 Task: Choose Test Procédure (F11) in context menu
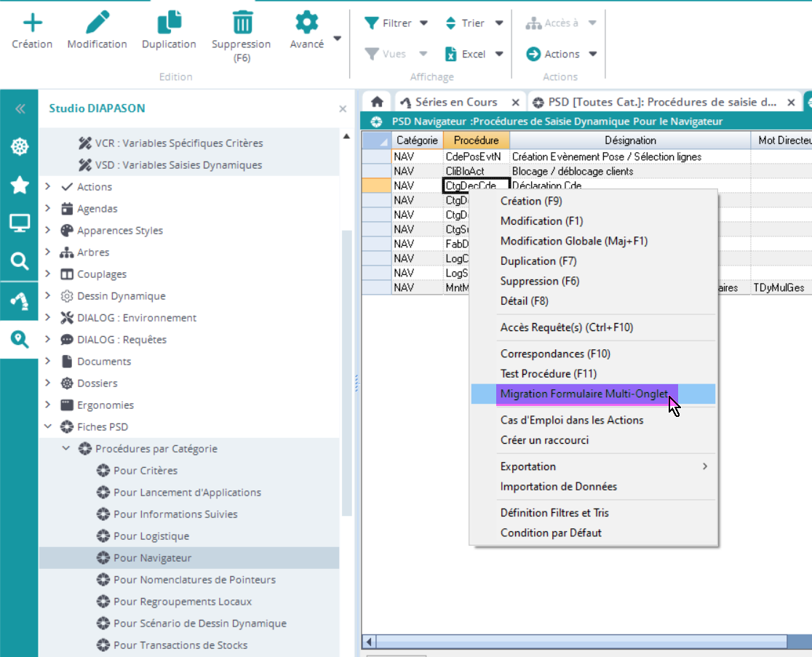pos(548,374)
